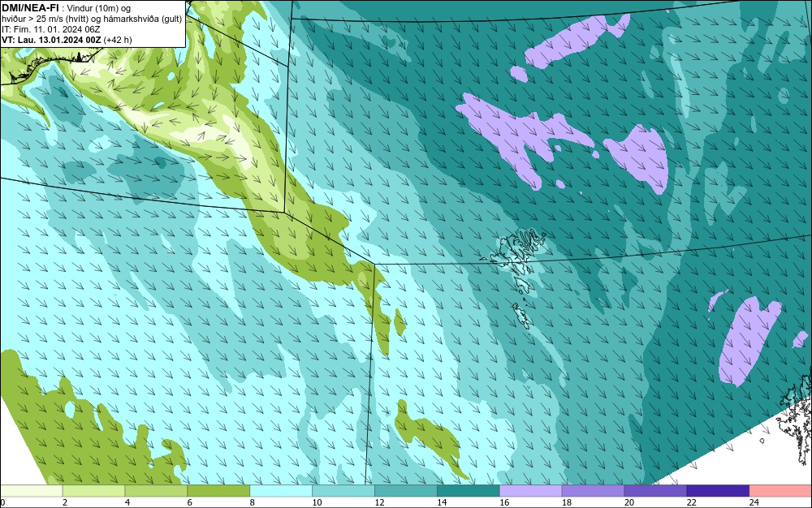Click the legend scale number "20"
The height and width of the screenshot is (508, 812).
pyautogui.click(x=629, y=502)
